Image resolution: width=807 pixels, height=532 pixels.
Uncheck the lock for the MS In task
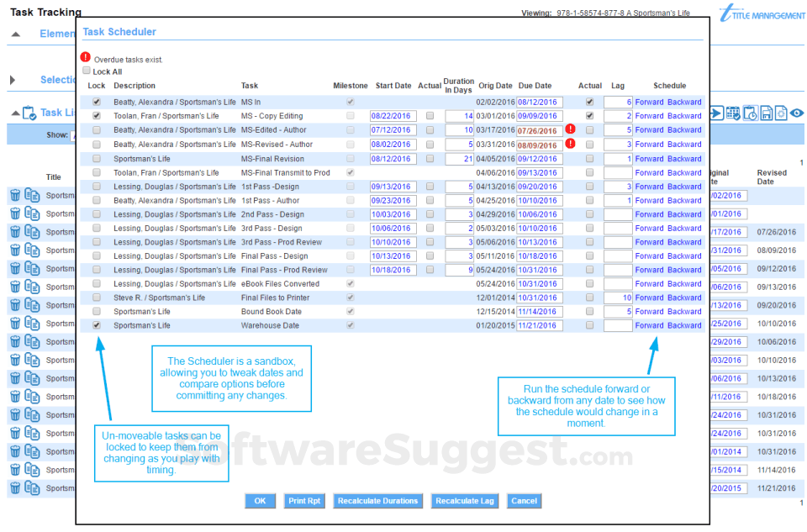tap(95, 102)
